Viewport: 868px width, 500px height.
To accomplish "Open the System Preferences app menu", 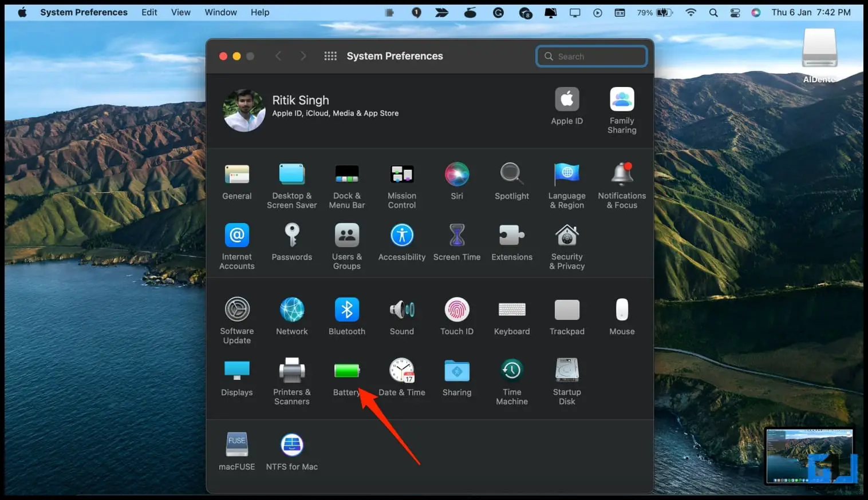I will point(84,12).
